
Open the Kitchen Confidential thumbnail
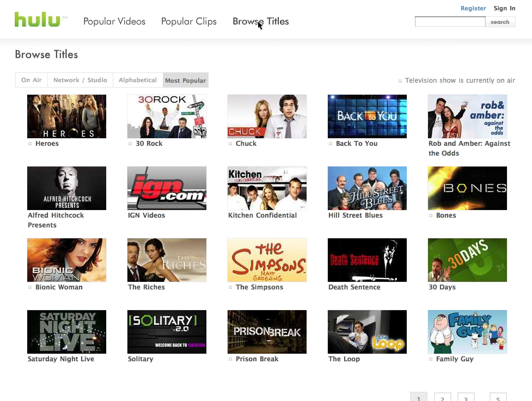coord(267,188)
